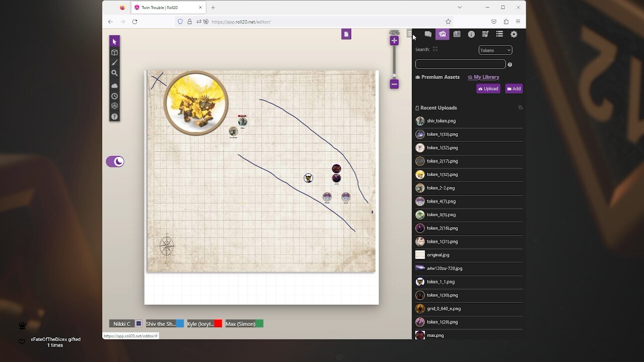Select token_2-2.png upload
This screenshot has height=362, width=644.
pos(469,188)
